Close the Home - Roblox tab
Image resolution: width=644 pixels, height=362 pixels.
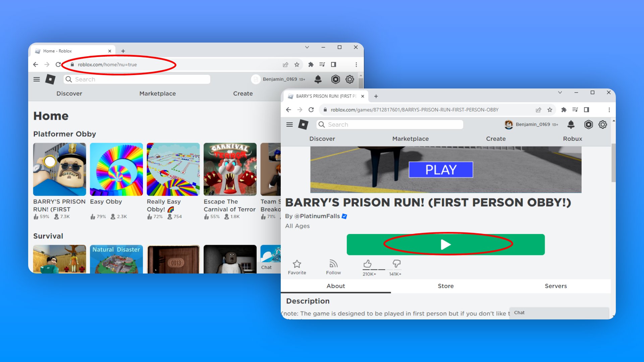coord(110,51)
